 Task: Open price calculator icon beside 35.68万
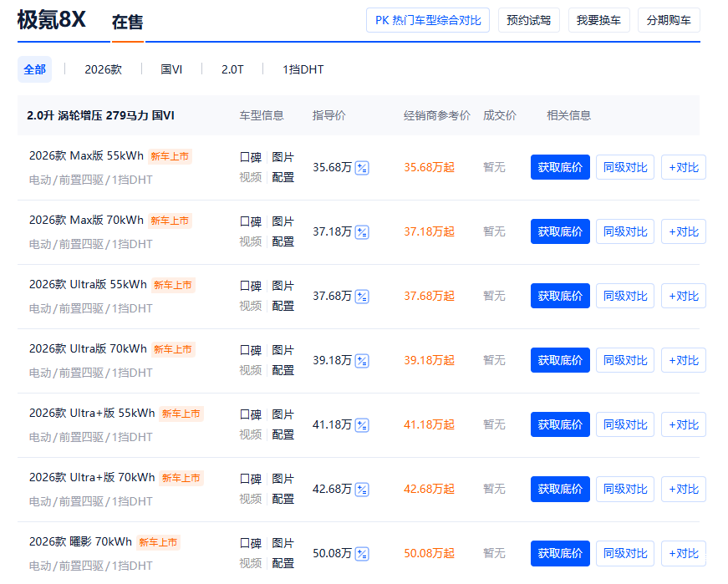pyautogui.click(x=362, y=168)
